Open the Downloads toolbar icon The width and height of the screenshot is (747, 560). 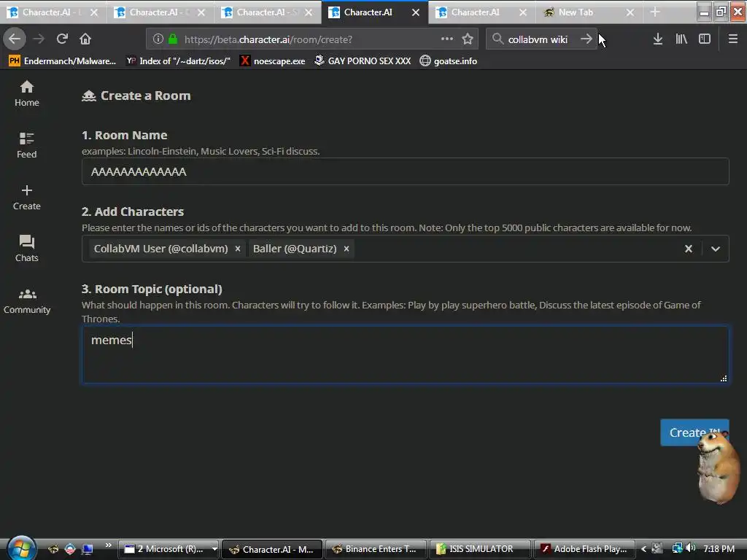[658, 39]
